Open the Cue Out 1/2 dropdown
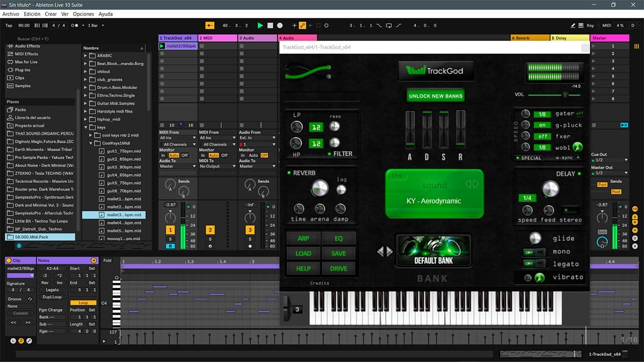Screen dimensions: 644x362 (x=609, y=160)
